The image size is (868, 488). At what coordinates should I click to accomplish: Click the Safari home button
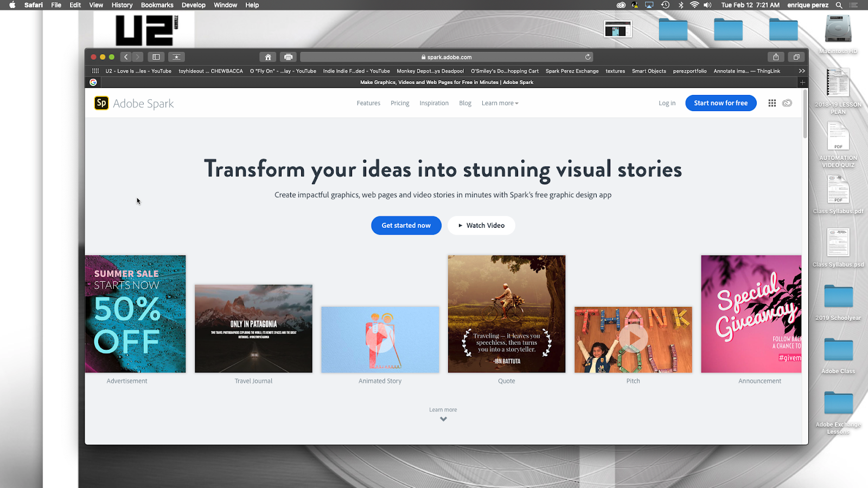[x=268, y=57]
